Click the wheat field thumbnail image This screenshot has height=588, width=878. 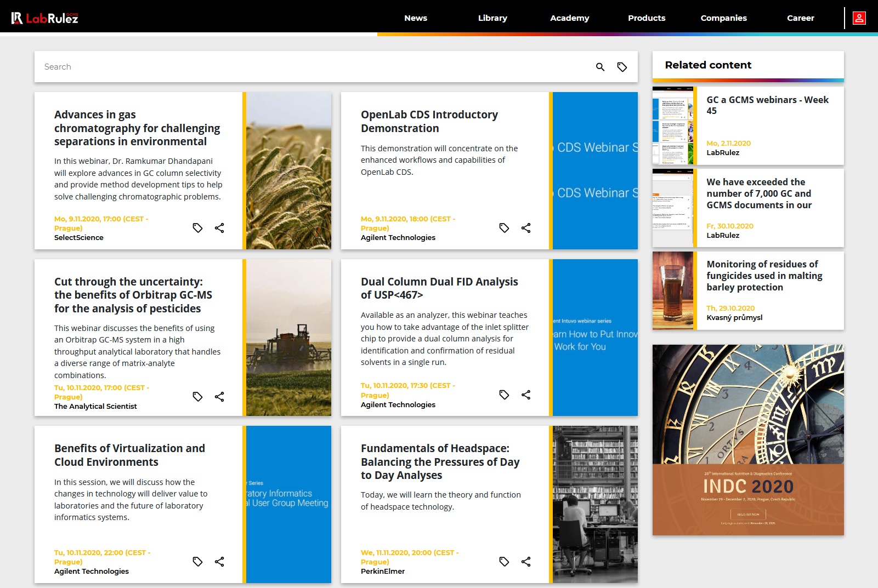coord(288,171)
